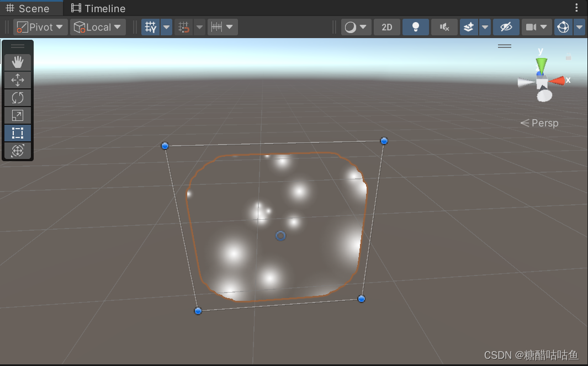Screen dimensions: 588x366
Task: Toggle the 2D view mode
Action: [x=386, y=26]
